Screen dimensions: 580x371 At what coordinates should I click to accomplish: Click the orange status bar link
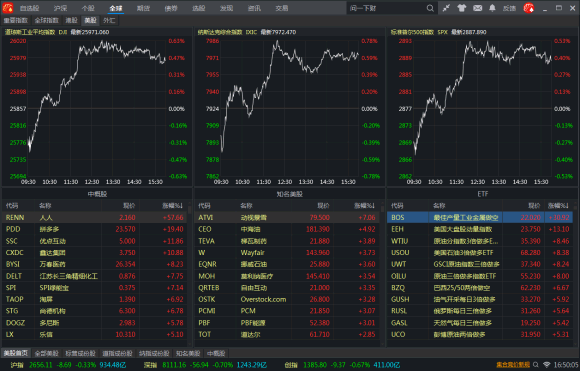pos(513,365)
